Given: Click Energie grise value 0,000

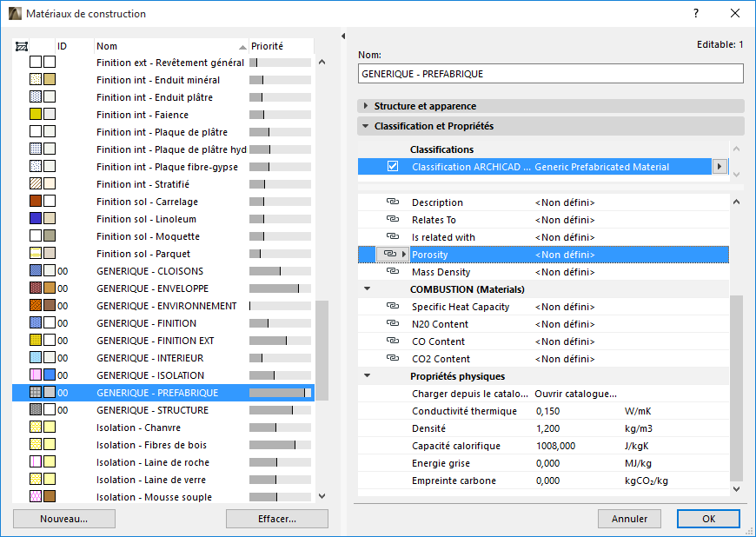Looking at the screenshot, I should pos(547,463).
